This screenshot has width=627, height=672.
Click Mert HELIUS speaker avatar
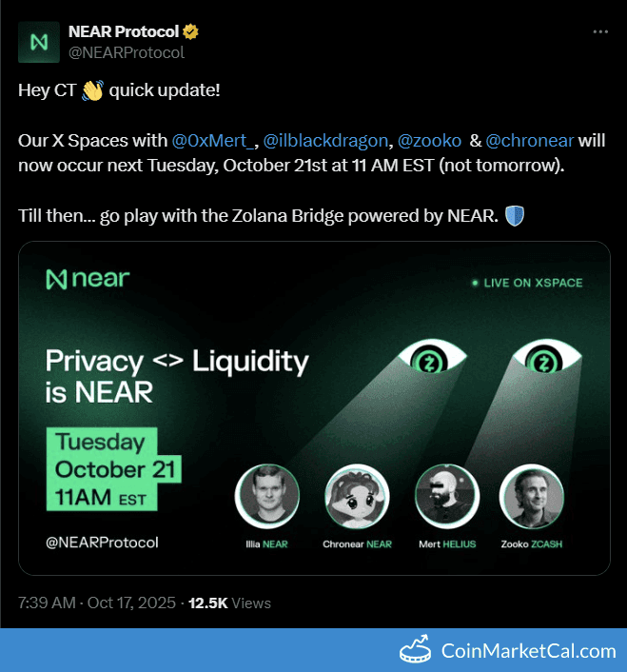pos(446,497)
